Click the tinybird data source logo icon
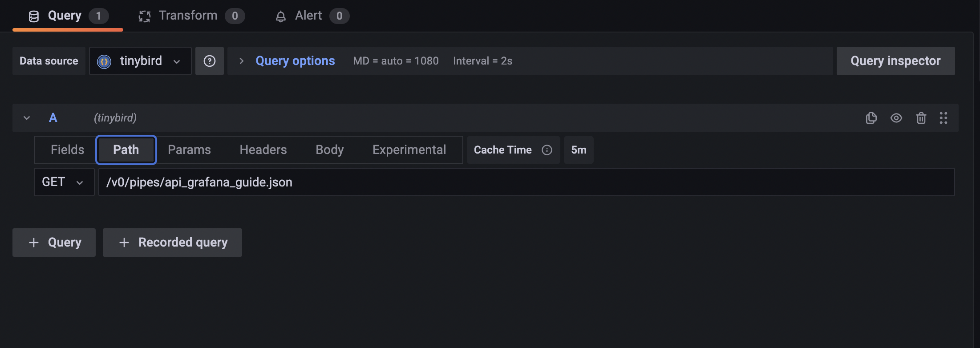This screenshot has width=980, height=348. 104,61
